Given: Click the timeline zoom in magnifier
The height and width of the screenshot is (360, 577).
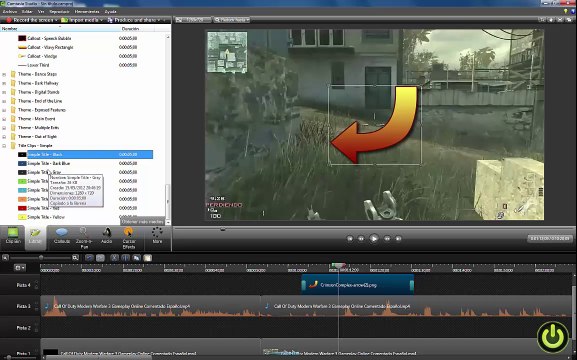Looking at the screenshot, I should (x=75, y=258).
